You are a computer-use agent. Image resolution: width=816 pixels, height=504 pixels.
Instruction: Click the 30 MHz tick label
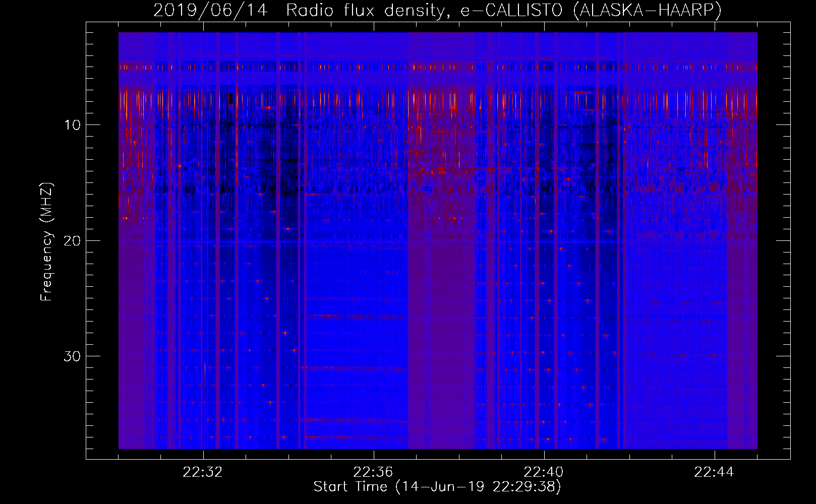(72, 356)
